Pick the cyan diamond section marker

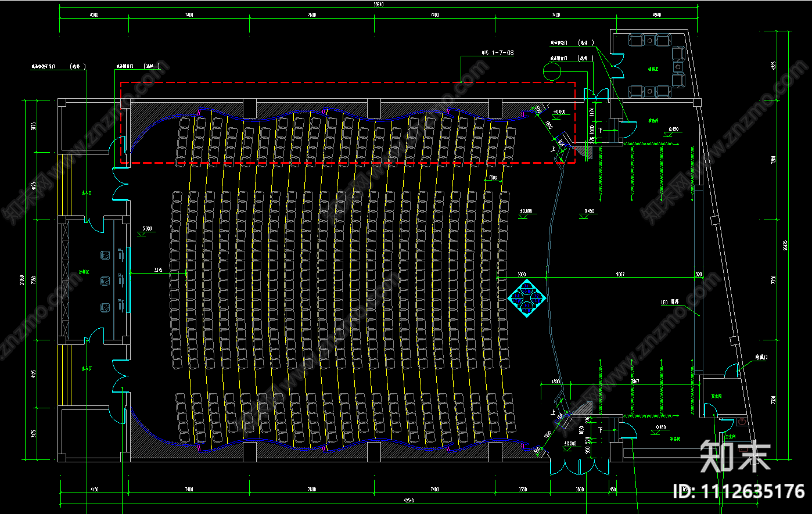click(527, 297)
